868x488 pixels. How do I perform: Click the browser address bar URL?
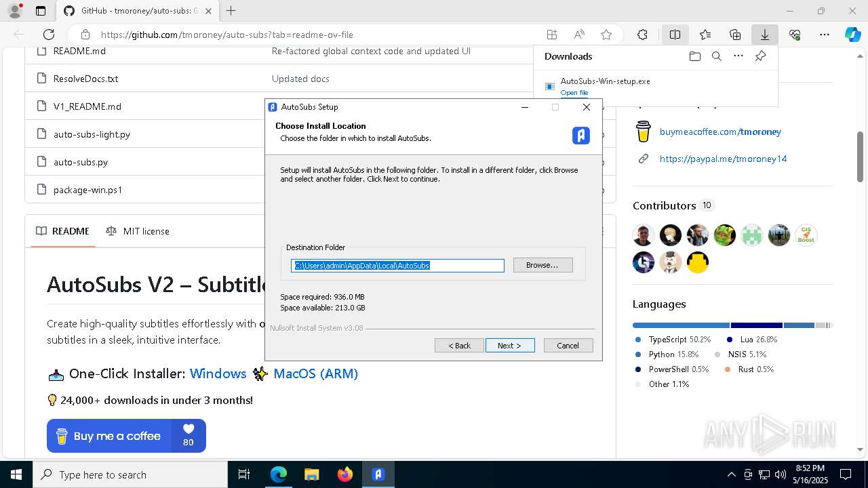click(226, 35)
